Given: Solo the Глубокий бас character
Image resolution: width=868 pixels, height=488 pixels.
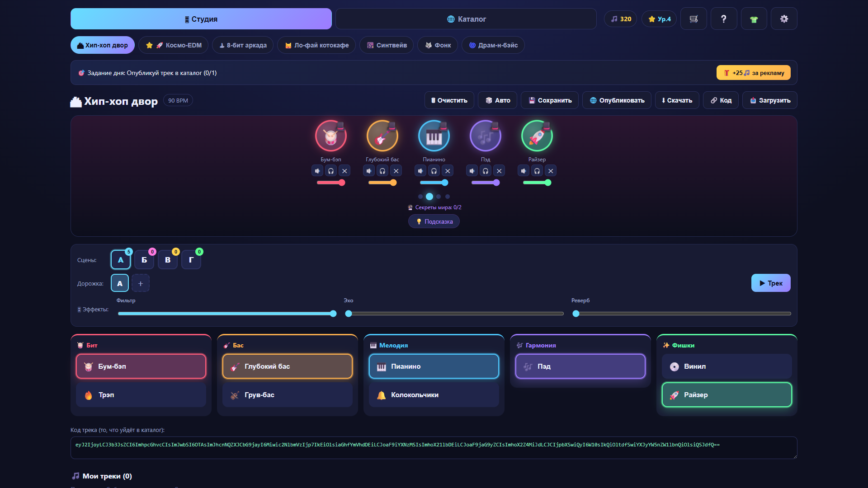Looking at the screenshot, I should tap(382, 171).
